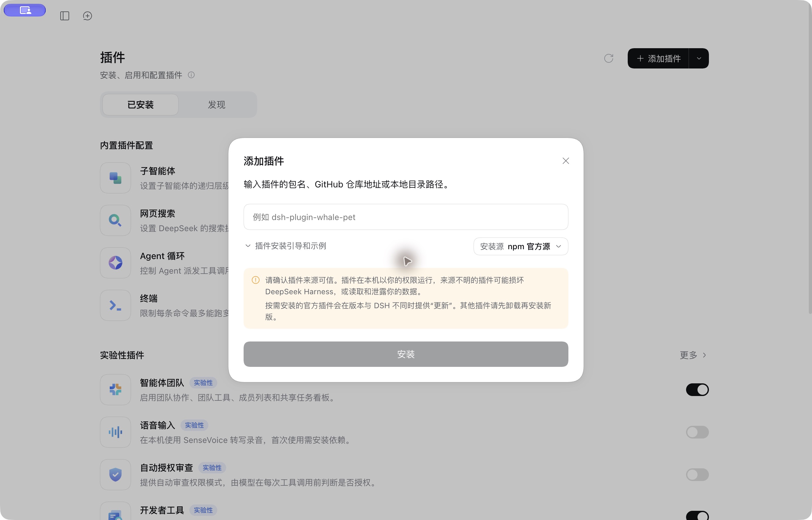Click the 内置插件配置 section heading
The image size is (812, 520).
[126, 146]
